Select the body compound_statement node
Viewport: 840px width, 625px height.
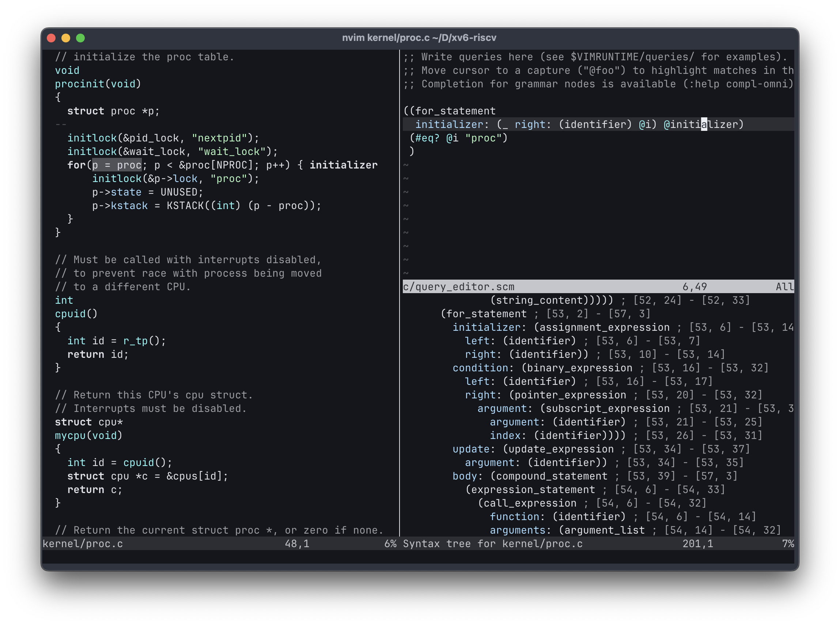tap(530, 476)
